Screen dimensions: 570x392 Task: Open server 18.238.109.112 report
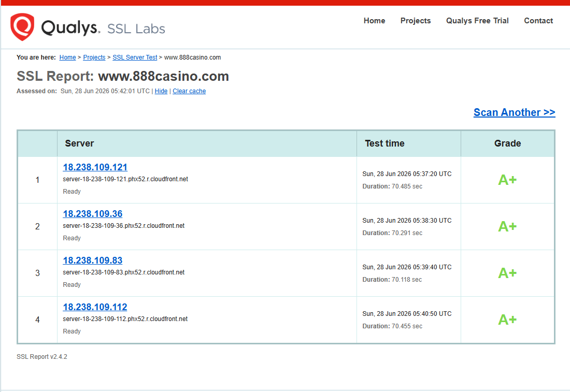pyautogui.click(x=95, y=307)
